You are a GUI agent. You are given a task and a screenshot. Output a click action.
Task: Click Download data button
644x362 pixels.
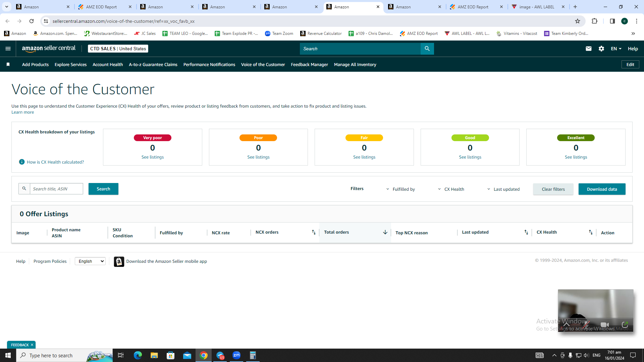click(602, 189)
